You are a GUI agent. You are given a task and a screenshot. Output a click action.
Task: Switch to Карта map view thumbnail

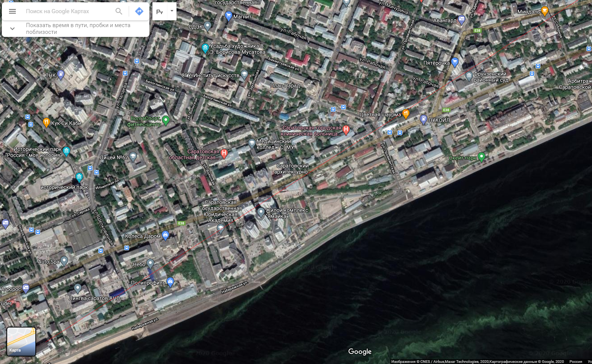point(21,341)
